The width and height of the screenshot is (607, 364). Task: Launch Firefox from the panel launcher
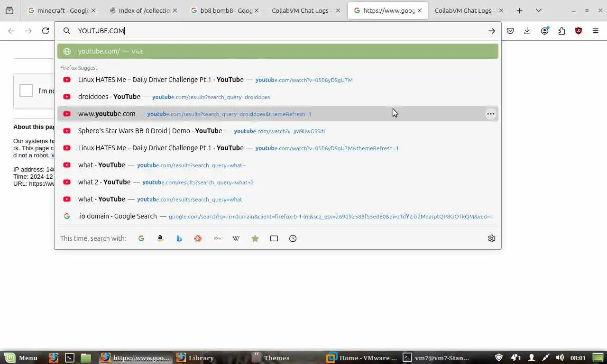tap(54, 358)
